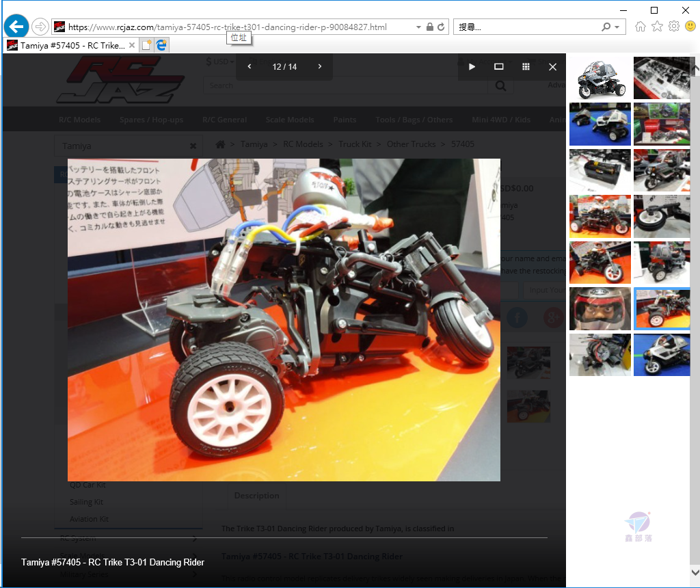Click the main enlarged trike photo
This screenshot has height=588, width=700.
(x=284, y=320)
